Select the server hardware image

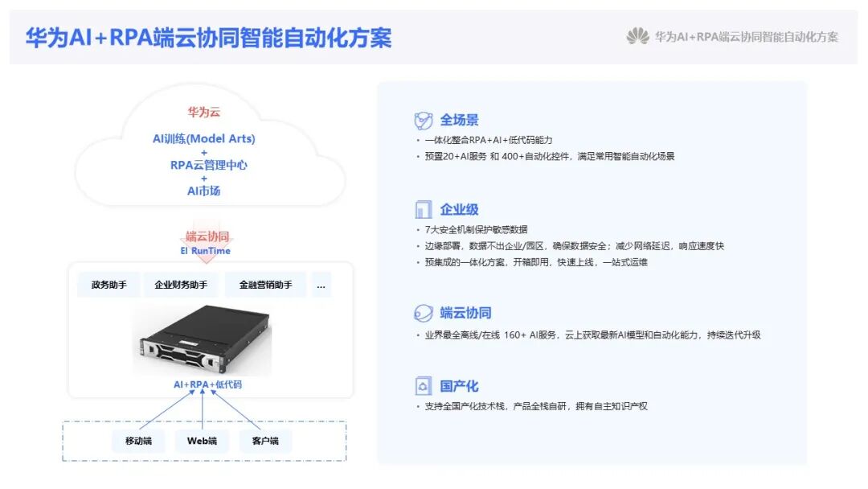[203, 340]
